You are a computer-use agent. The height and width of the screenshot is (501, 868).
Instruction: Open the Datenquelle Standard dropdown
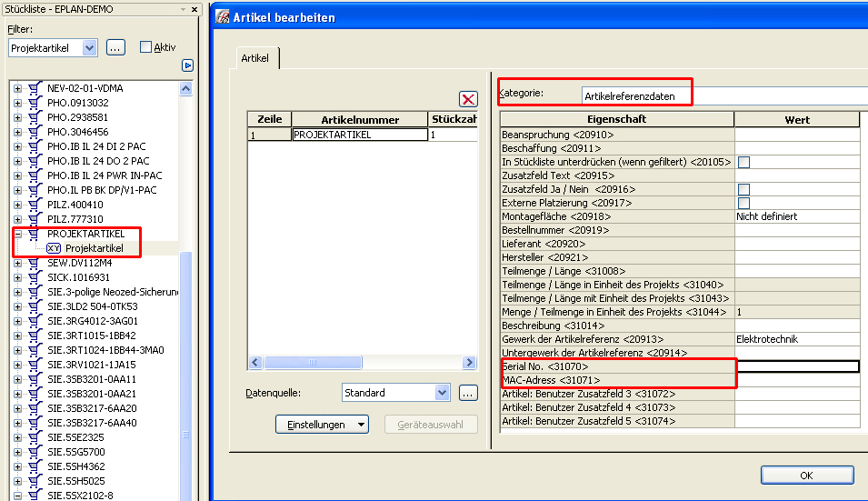tap(442, 393)
